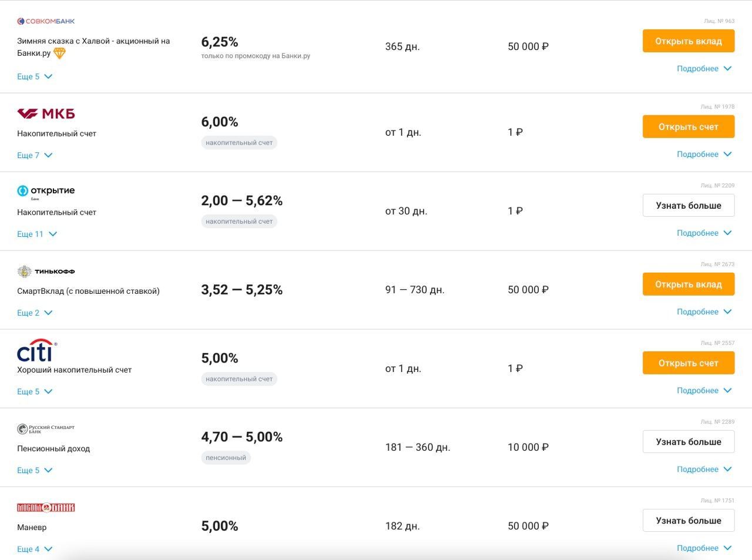The height and width of the screenshot is (560, 752).
Task: Expand 'Еще 11' under Otkritie
Action: pyautogui.click(x=37, y=234)
